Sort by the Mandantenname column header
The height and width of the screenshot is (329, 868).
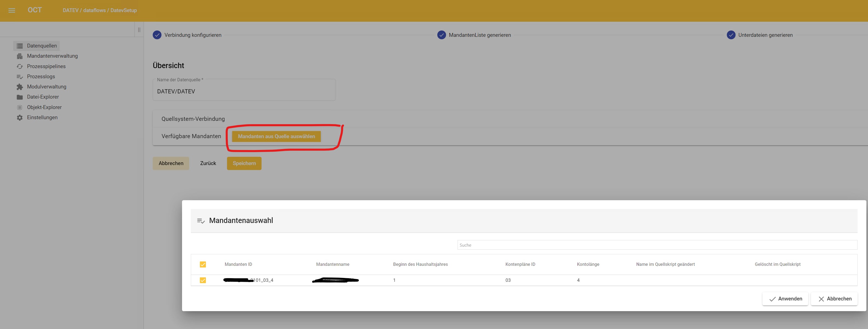(x=333, y=264)
